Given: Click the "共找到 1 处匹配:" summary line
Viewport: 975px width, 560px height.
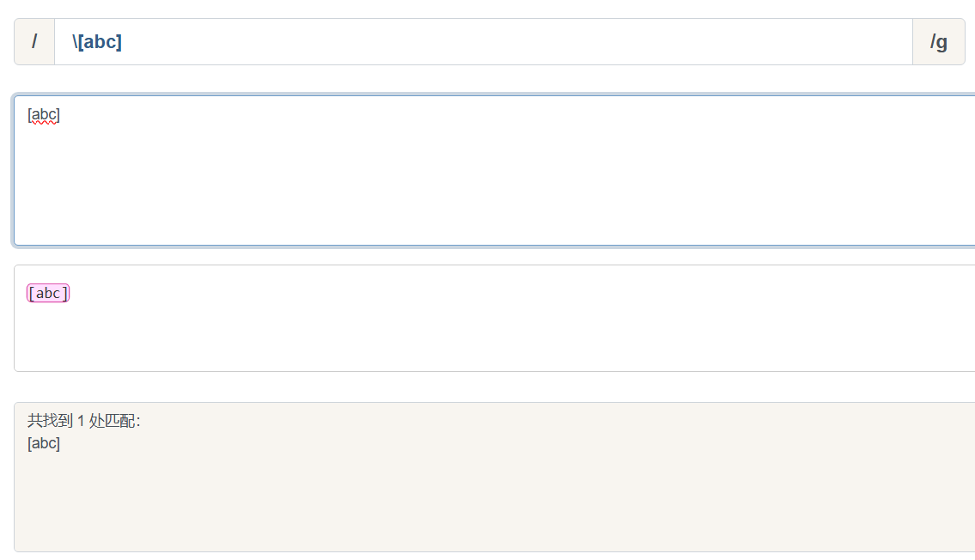Looking at the screenshot, I should 83,421.
